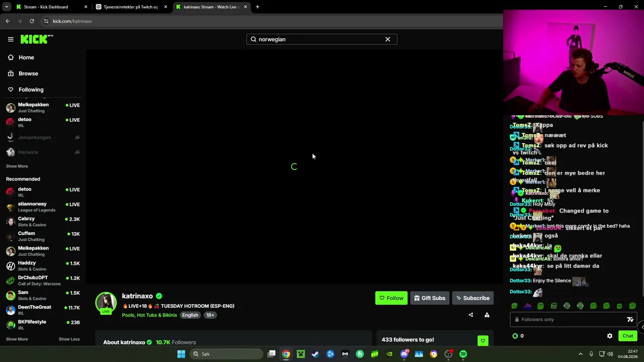Screen dimensions: 644x362
Task: Open the Pools, Hot Tubs & Bikinis category
Action: coord(149,315)
